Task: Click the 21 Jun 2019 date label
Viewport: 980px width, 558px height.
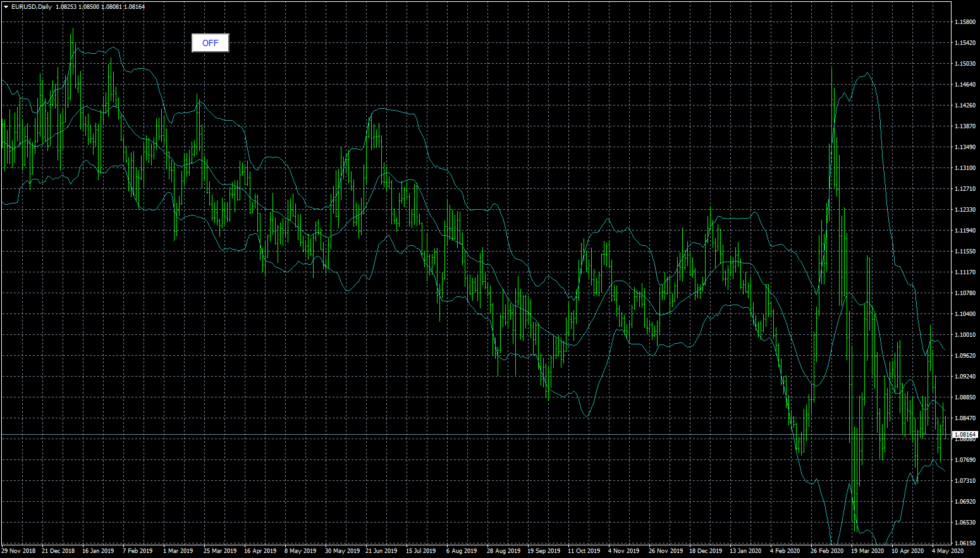Action: coord(381,551)
